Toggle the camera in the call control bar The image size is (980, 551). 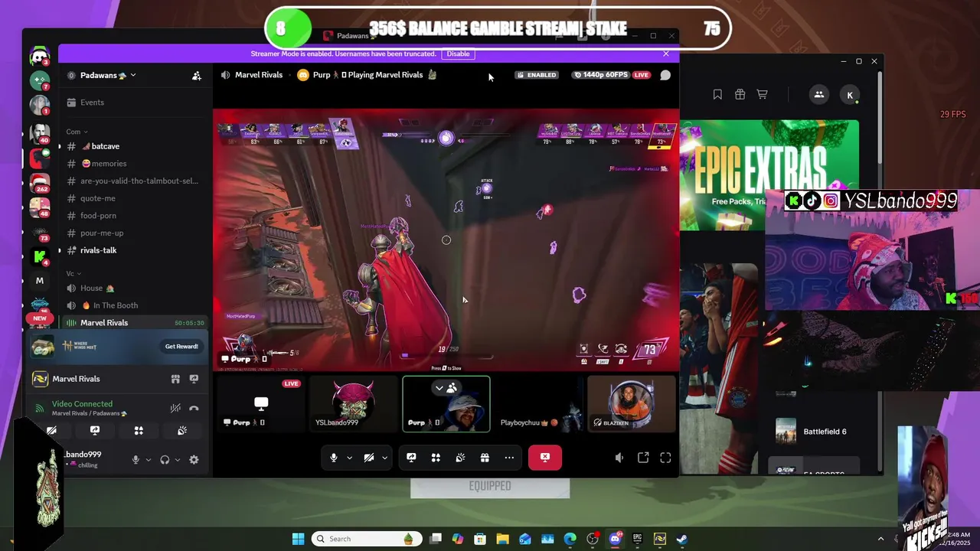tap(369, 458)
